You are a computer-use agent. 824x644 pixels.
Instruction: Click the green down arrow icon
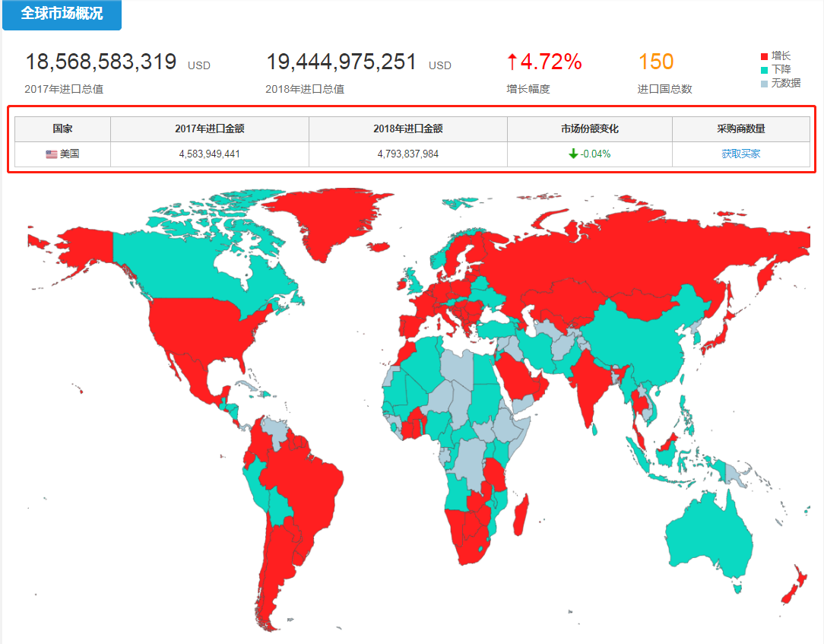573,154
